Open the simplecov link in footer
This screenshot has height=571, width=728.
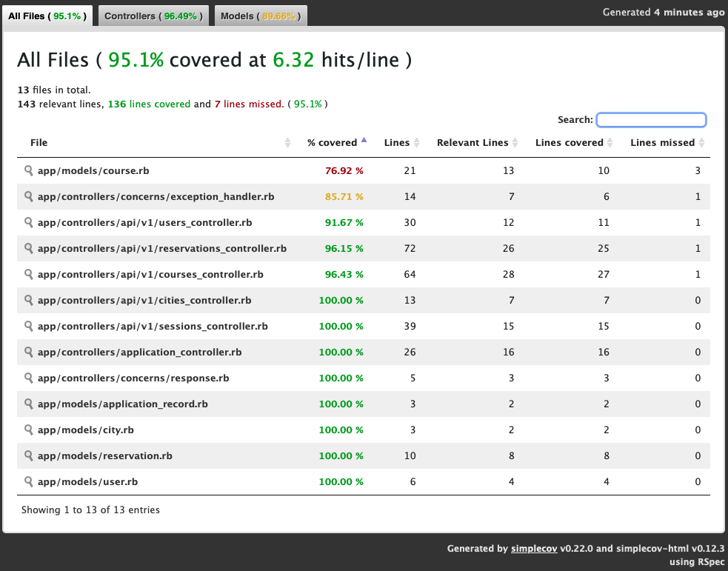(x=534, y=549)
